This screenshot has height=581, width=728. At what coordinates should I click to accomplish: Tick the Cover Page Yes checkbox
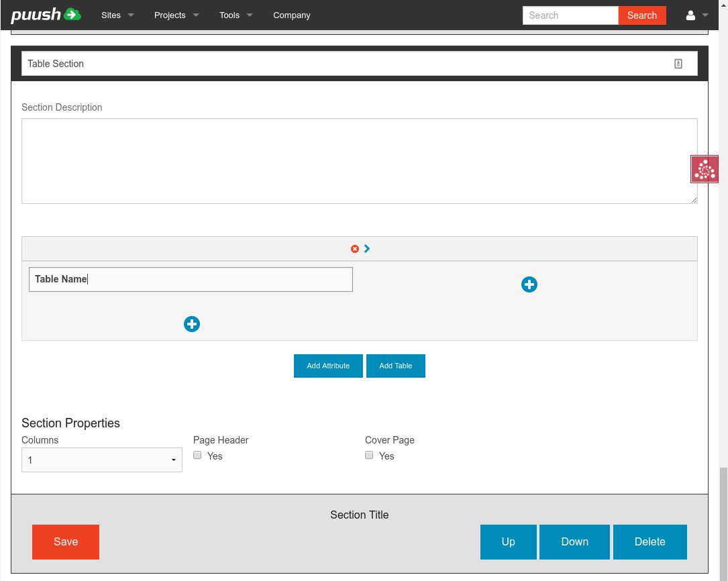pos(369,455)
